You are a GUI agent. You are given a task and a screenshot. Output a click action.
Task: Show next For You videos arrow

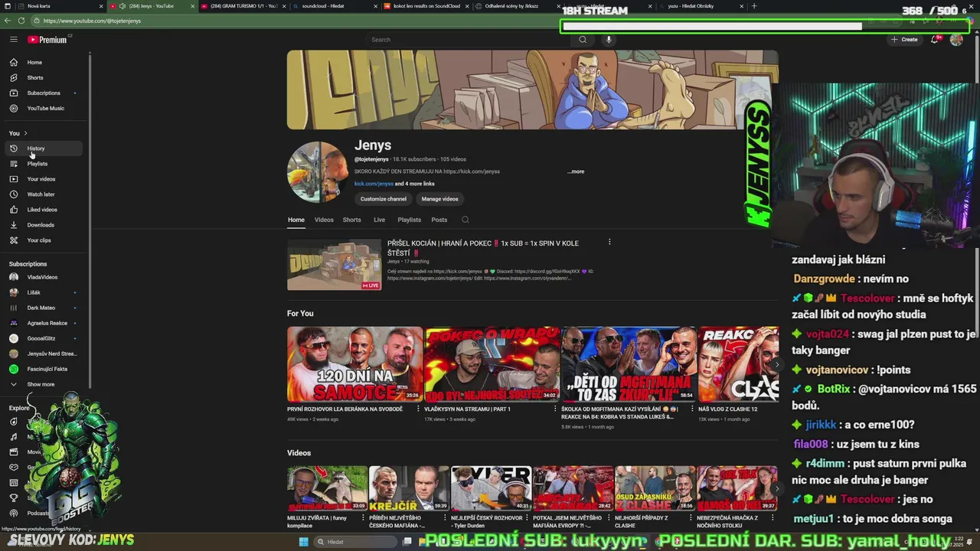(776, 365)
